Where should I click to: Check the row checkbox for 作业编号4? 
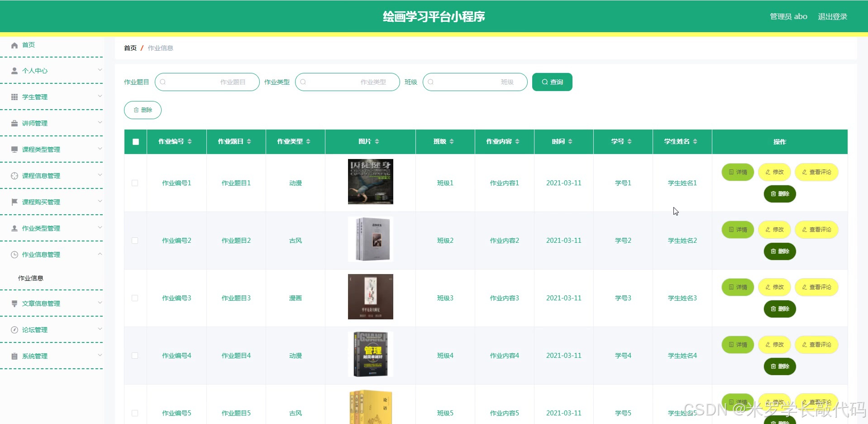[x=135, y=356]
